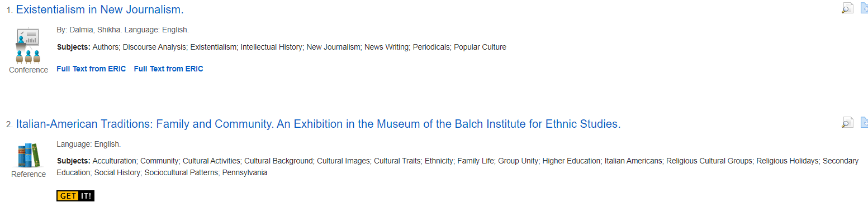Open the second Full Text from ERIC link

[168, 69]
